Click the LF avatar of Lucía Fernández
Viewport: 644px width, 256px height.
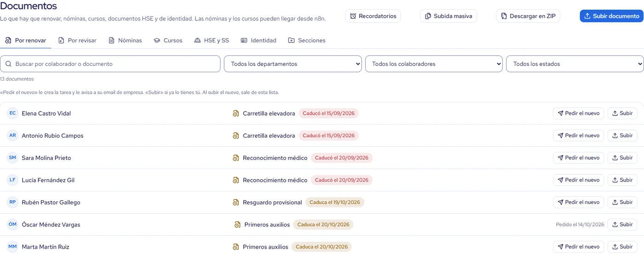point(12,180)
